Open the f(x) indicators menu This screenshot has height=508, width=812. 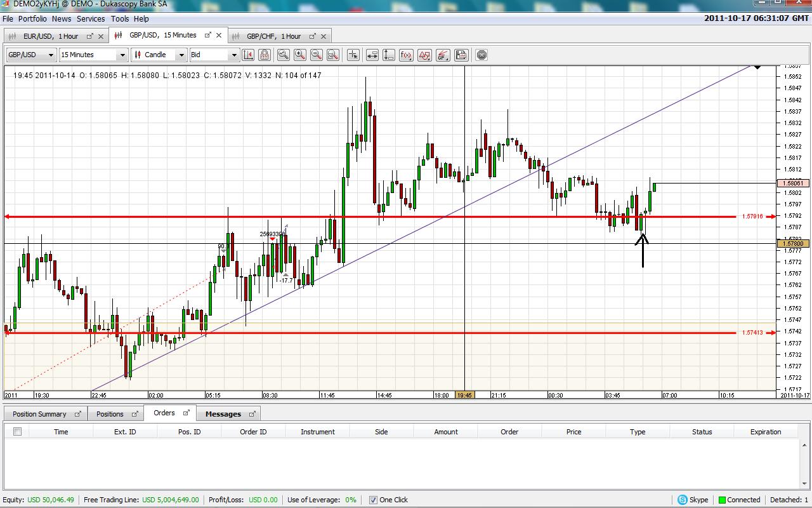point(407,55)
